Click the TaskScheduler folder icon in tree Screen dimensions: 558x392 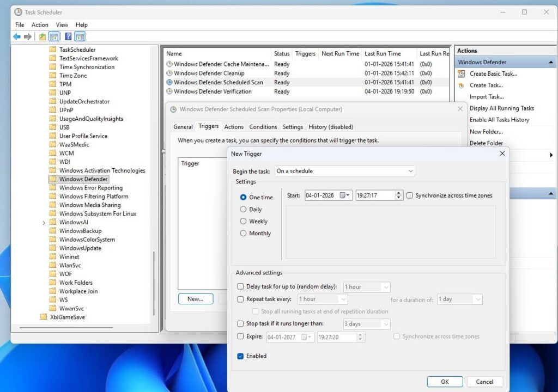[53, 50]
